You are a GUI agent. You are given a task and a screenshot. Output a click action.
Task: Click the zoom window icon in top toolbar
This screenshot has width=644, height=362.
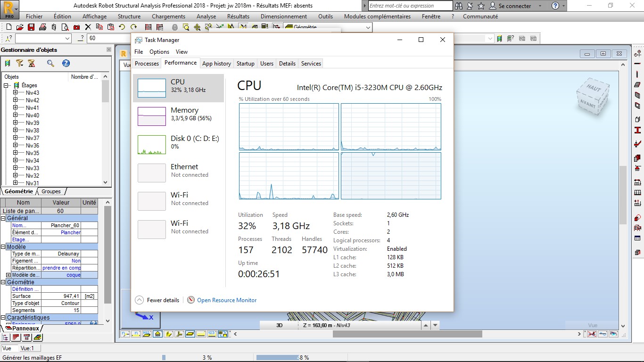[x=186, y=27]
